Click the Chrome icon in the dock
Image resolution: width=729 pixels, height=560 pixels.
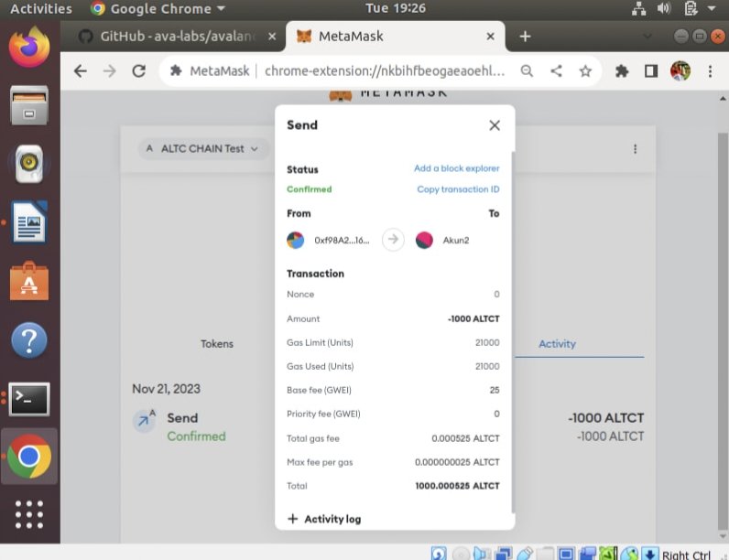(x=29, y=457)
